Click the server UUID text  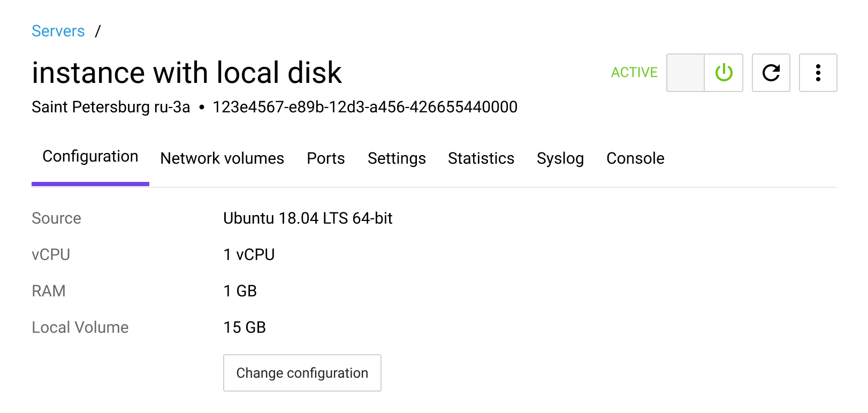tap(365, 107)
